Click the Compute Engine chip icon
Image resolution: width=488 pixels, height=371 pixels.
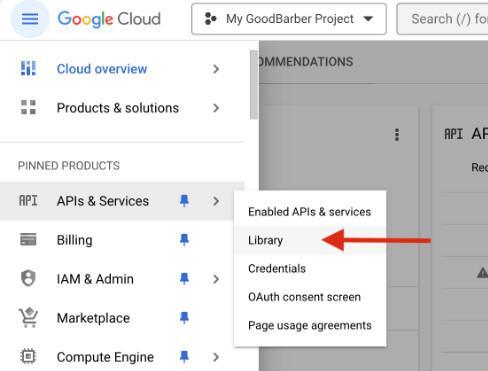pyautogui.click(x=28, y=357)
